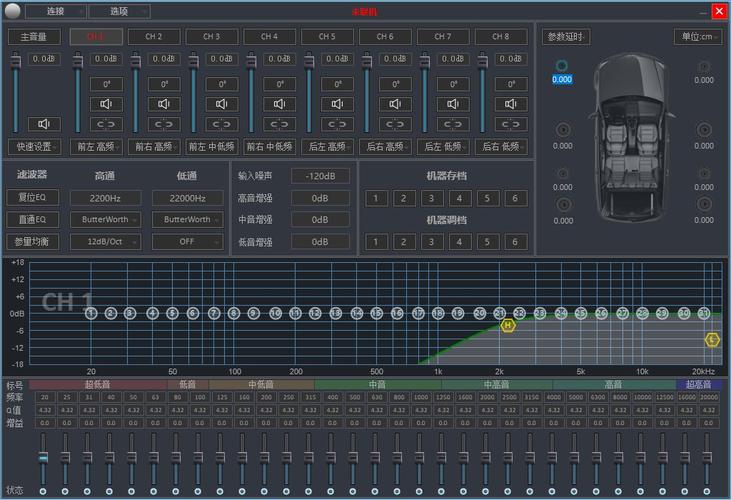This screenshot has width=731, height=500.
Task: Open the 选项 menu
Action: click(x=119, y=11)
